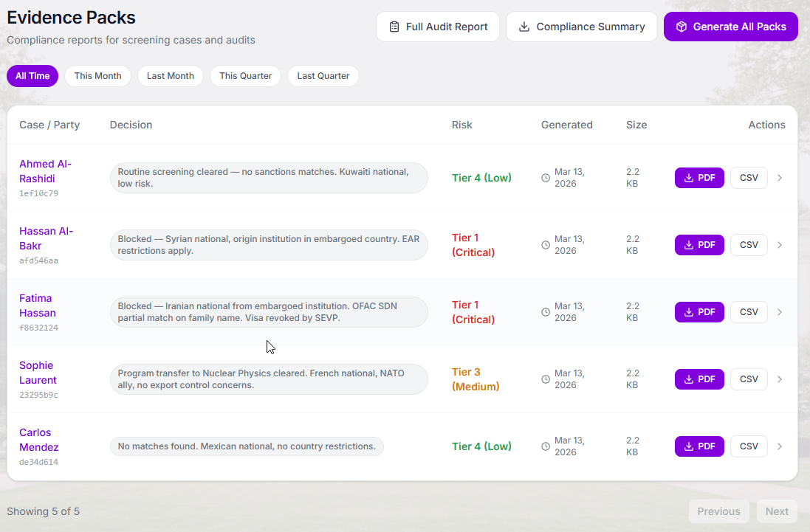The width and height of the screenshot is (810, 532).
Task: Select the Tier 3 (Medium) risk label
Action: [476, 379]
